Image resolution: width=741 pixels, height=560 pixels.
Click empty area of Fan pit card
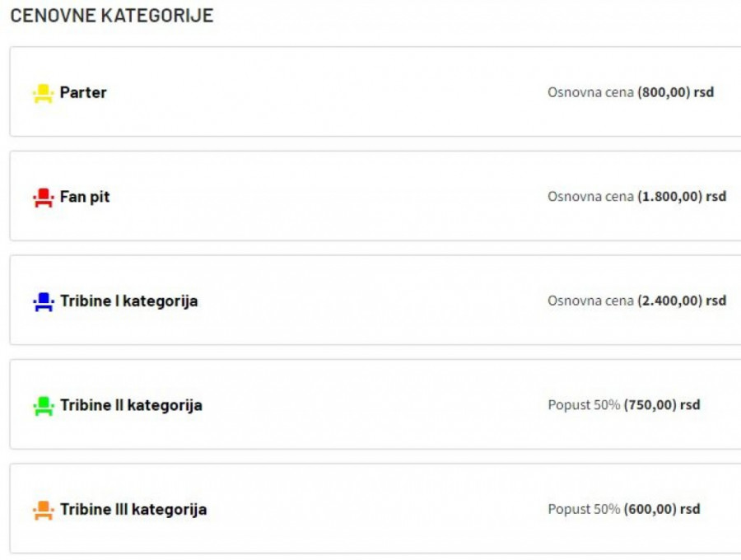click(329, 198)
